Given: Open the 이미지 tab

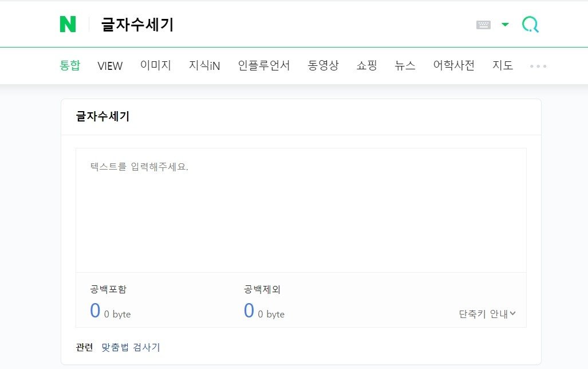Looking at the screenshot, I should (x=156, y=65).
